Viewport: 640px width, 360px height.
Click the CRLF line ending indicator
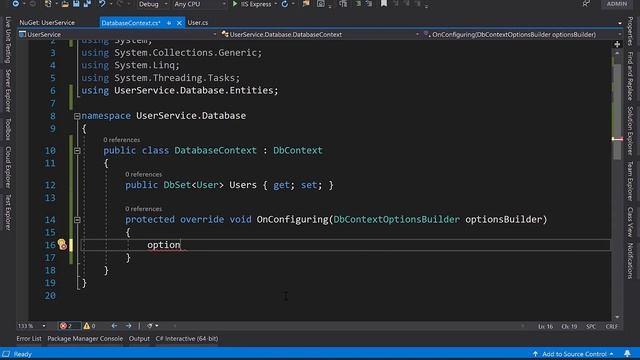(611, 327)
